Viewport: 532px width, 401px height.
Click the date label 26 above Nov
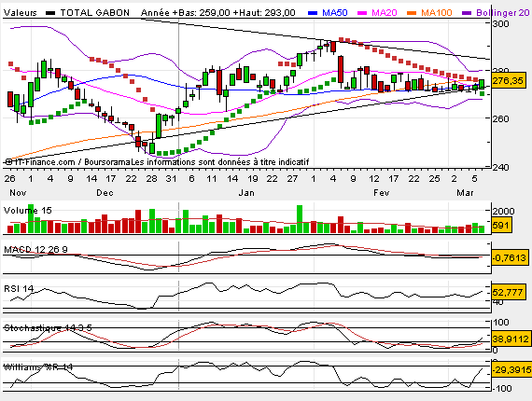click(x=9, y=179)
